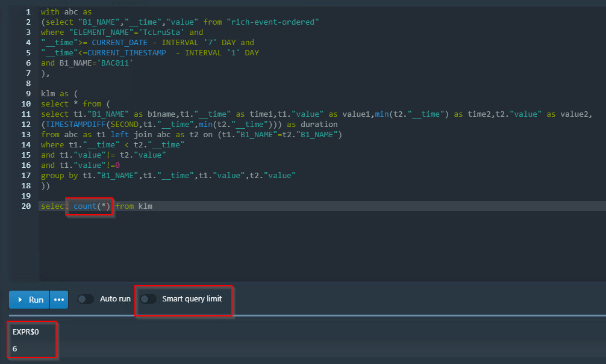Click the 'with abc as' text on line 1

66,12
